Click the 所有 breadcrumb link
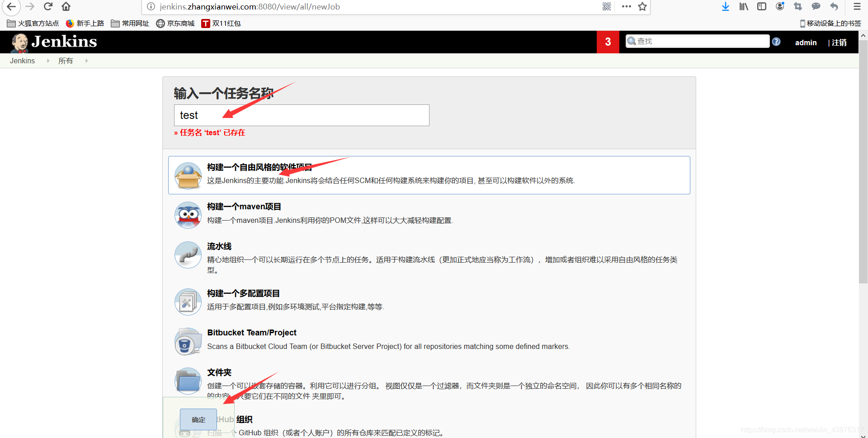 [x=66, y=61]
